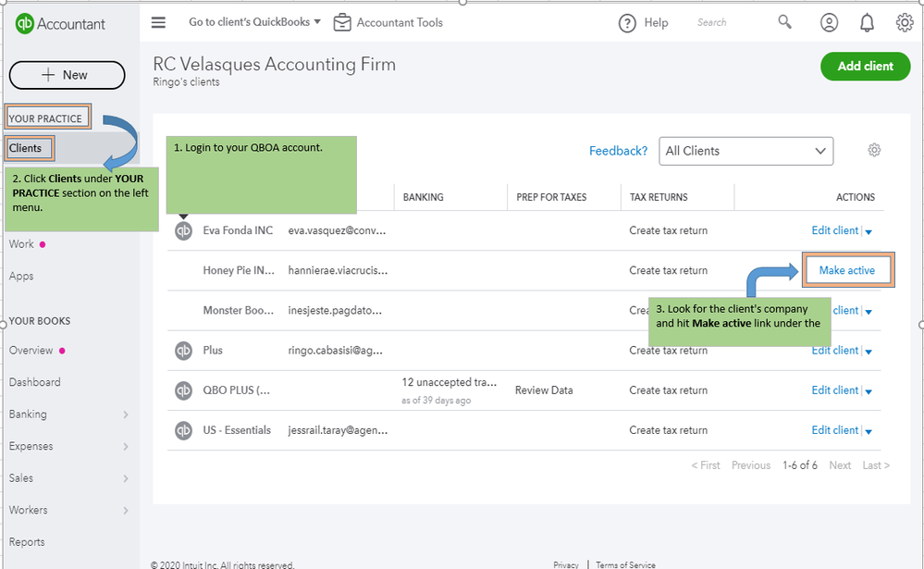Image resolution: width=924 pixels, height=569 pixels.
Task: Open the hamburger navigation menu
Action: coord(159,22)
